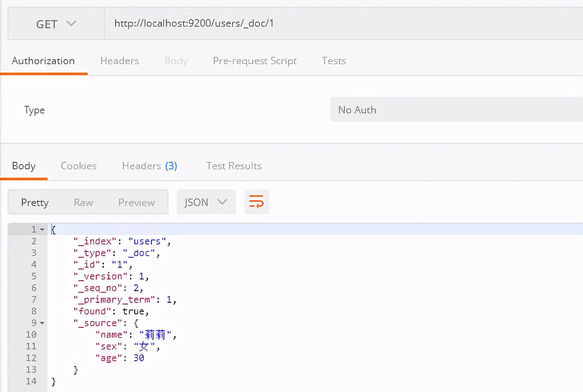Screen dimensions: 583x392
Task: Click the "_index" key text
Action: point(95,241)
